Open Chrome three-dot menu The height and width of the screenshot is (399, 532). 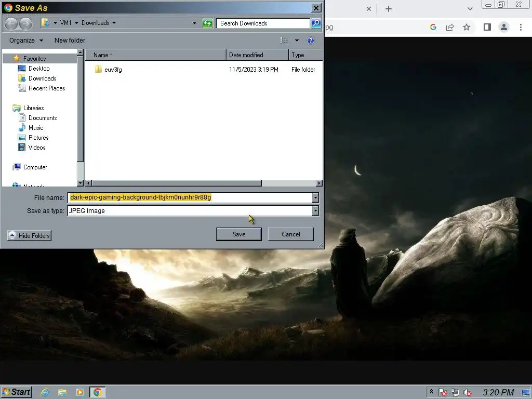(x=521, y=27)
